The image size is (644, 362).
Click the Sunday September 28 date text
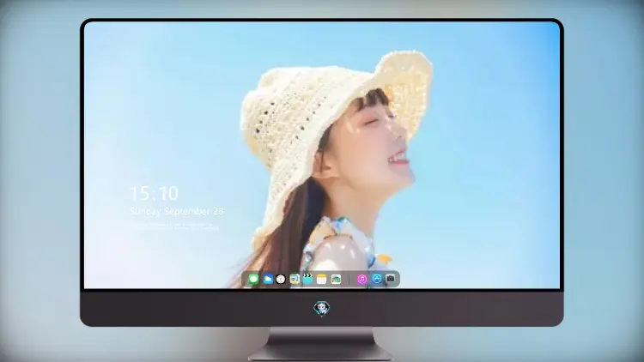point(177,211)
